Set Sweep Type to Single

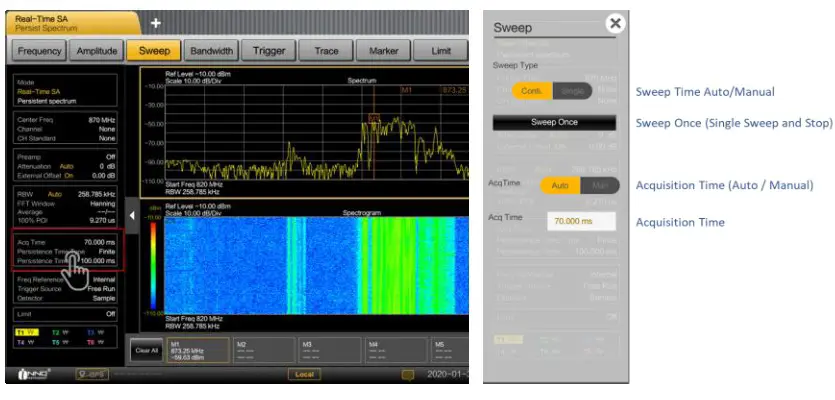[572, 91]
